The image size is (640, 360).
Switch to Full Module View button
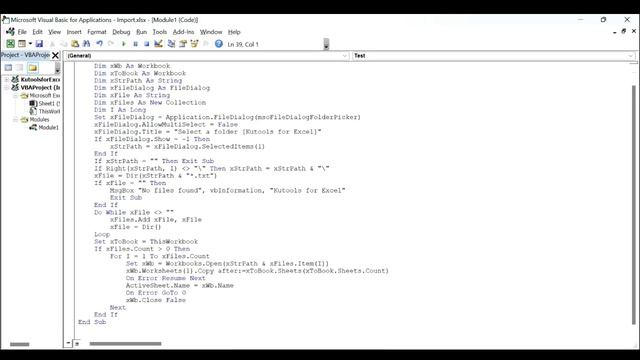(x=76, y=343)
